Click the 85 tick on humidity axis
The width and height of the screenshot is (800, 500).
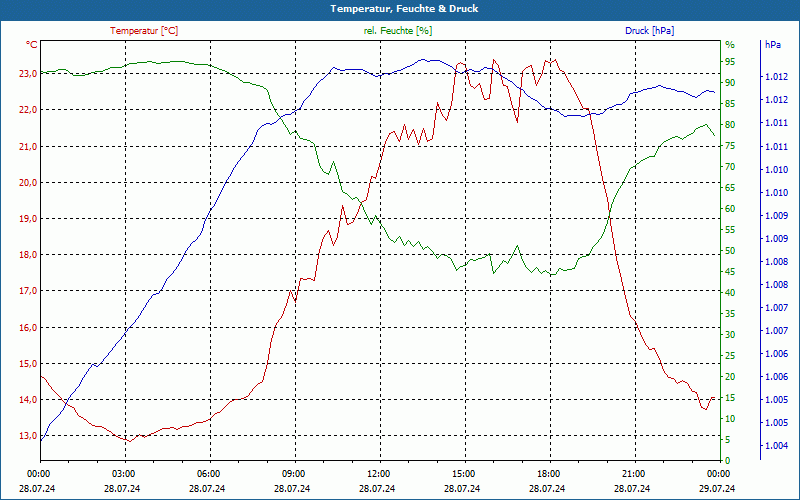pyautogui.click(x=730, y=104)
